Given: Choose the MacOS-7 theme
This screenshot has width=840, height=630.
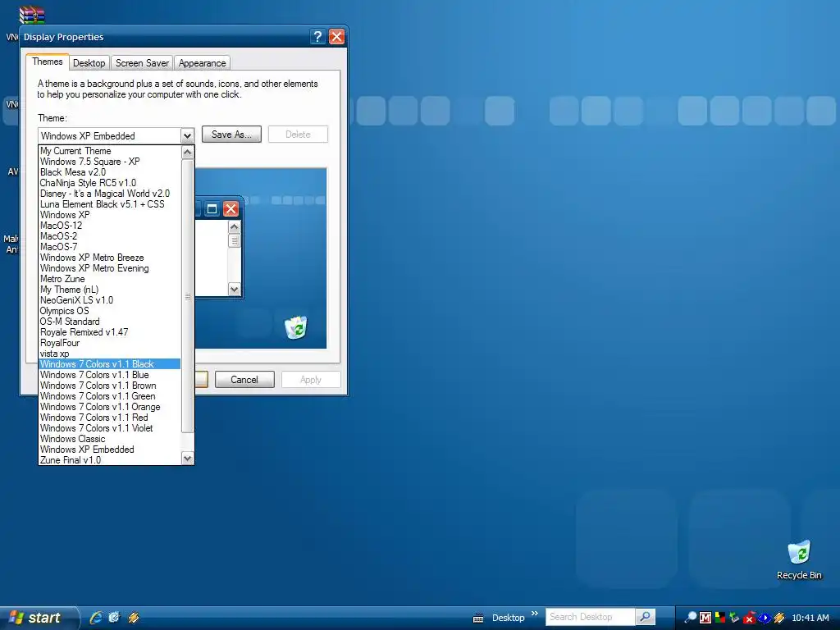Looking at the screenshot, I should [110, 247].
